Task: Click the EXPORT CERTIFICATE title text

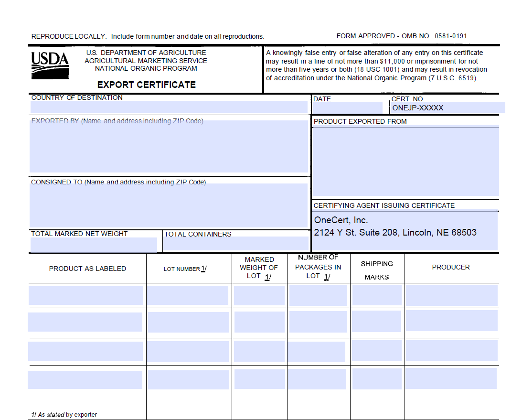Action: [x=146, y=85]
